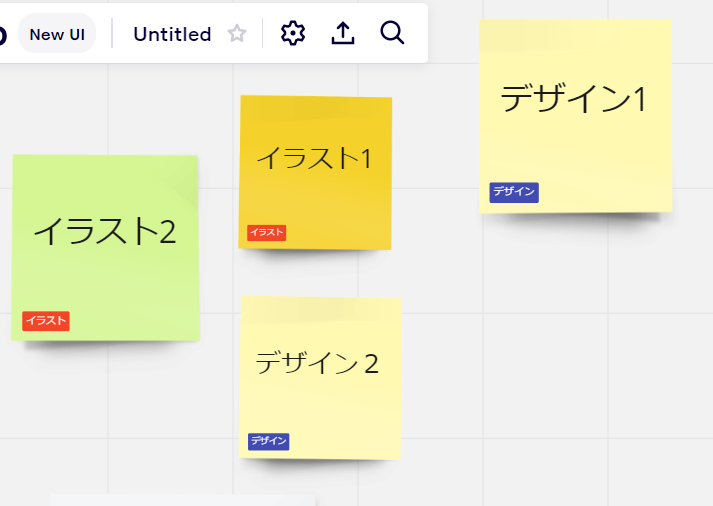713x506 pixels.
Task: Select the green イラスト2 sticky note
Action: point(105,275)
